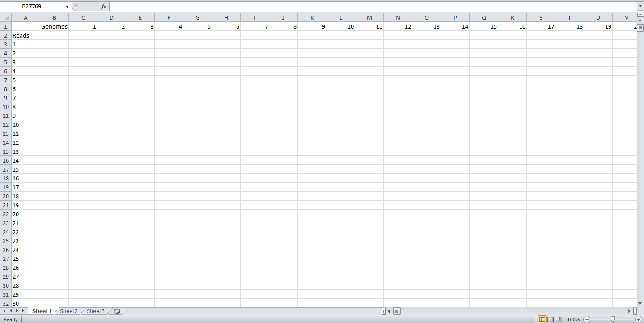Click genome number 19 cell in row 1

tap(598, 26)
